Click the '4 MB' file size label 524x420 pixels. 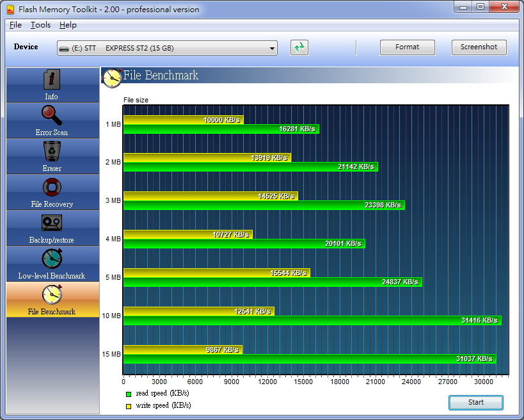(113, 239)
